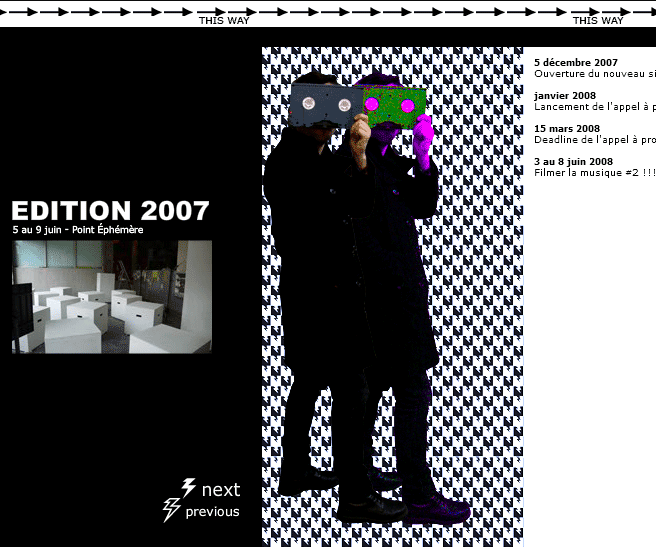The image size is (656, 547).
Task: Click the lightning bolt icon beside next
Action: pos(188,488)
